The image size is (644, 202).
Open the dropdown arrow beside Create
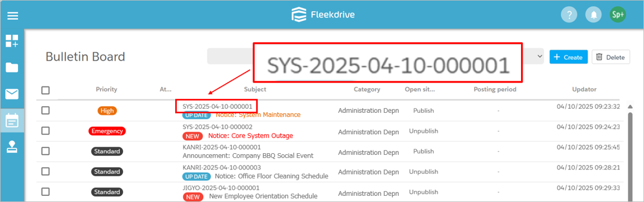(x=540, y=57)
